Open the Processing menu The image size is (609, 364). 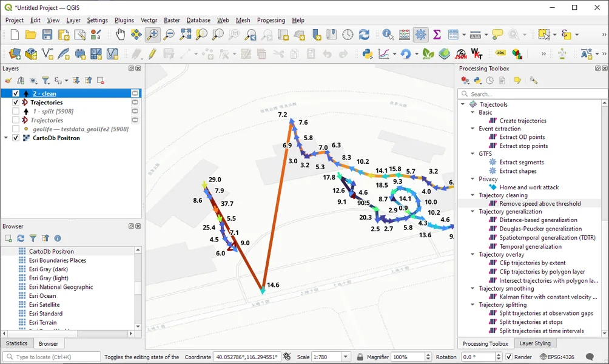pyautogui.click(x=271, y=20)
